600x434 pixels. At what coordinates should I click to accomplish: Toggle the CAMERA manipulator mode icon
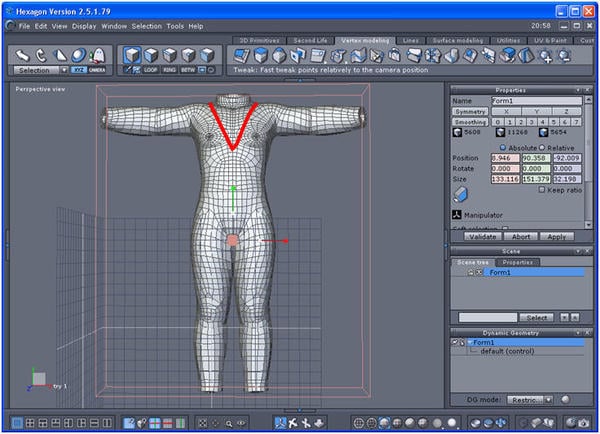tap(97, 71)
